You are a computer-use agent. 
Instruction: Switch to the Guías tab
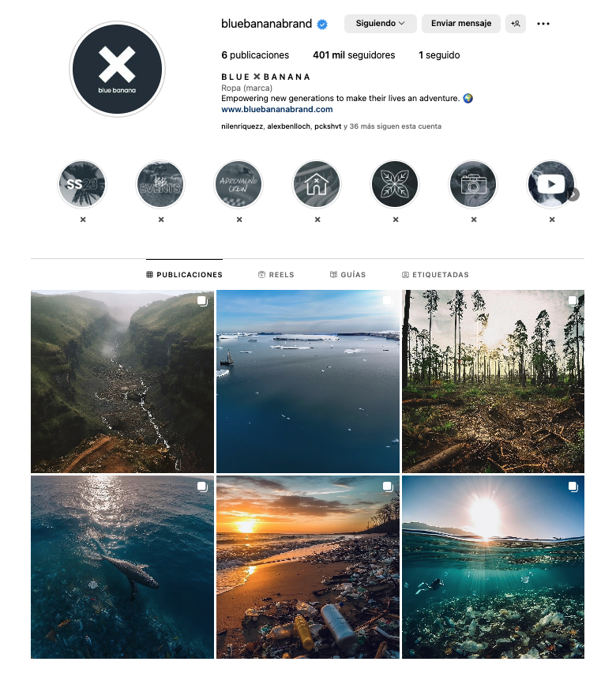coord(347,275)
